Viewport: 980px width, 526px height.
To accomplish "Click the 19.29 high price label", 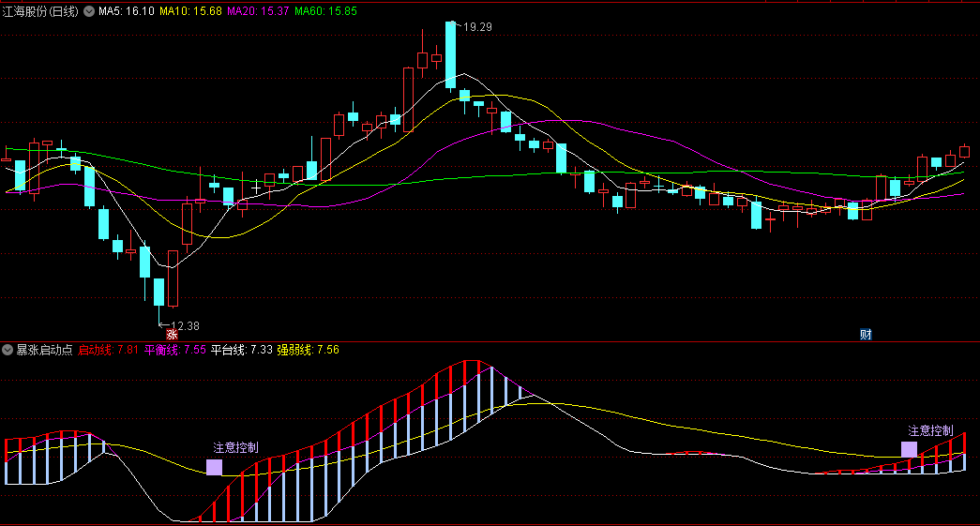I will (478, 27).
